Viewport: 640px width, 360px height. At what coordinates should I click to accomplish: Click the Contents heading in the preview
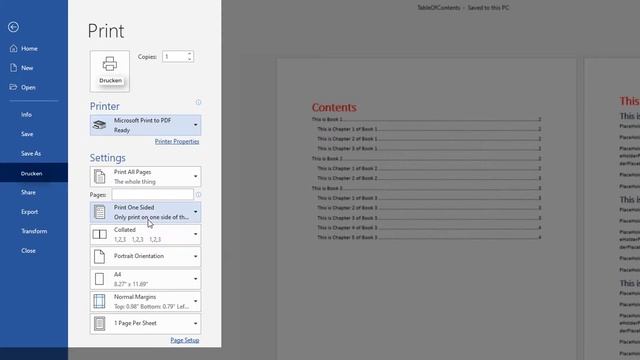334,107
